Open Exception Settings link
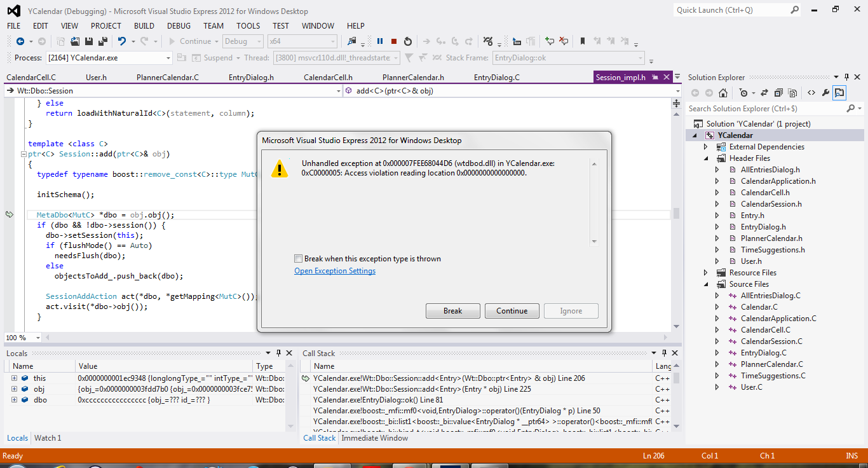The image size is (868, 468). click(335, 271)
